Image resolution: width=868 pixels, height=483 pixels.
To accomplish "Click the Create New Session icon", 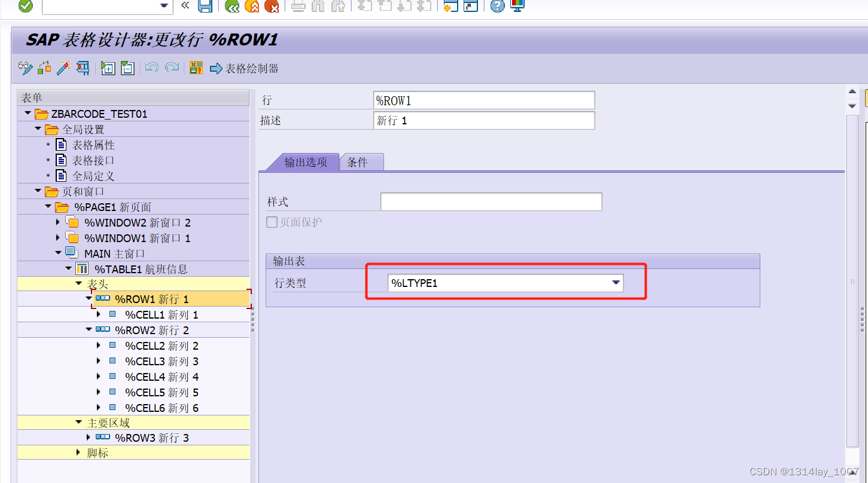I will point(450,6).
